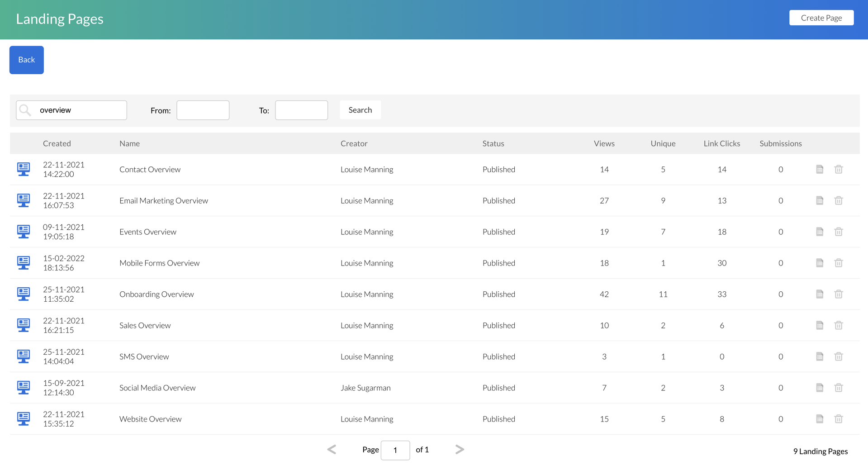Go to next page arrow
Viewport: 868px width, 465px height.
[x=460, y=449]
